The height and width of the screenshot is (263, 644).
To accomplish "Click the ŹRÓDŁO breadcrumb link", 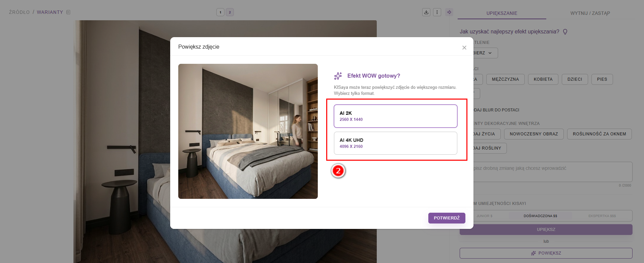I will pyautogui.click(x=19, y=12).
